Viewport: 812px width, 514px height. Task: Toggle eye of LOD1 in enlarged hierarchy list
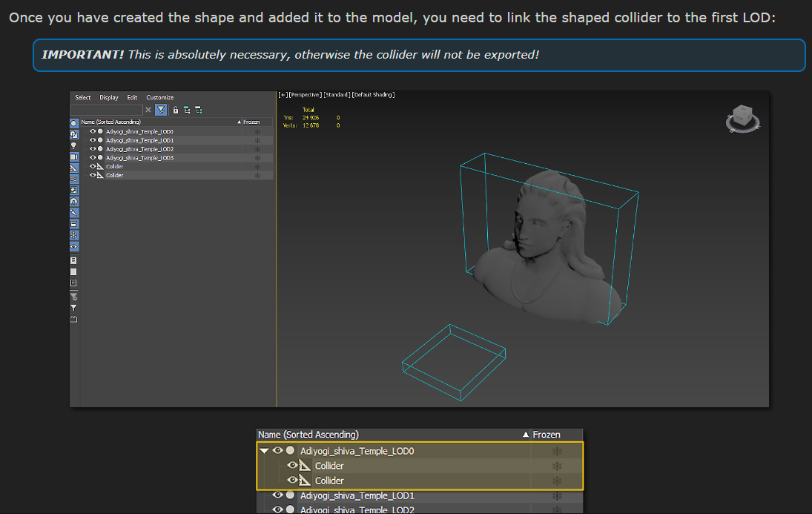[277, 495]
